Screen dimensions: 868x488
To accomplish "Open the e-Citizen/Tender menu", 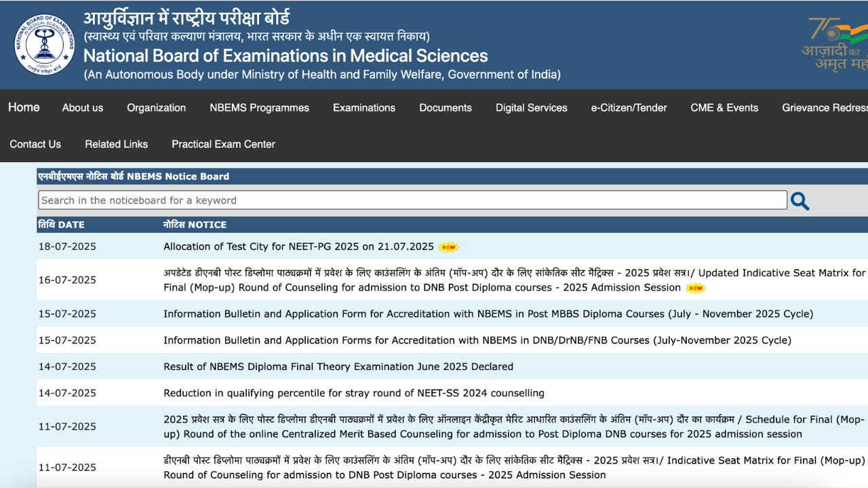I will (x=629, y=108).
